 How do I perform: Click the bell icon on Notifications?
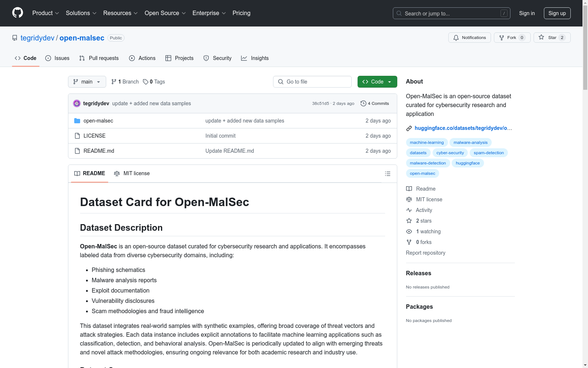point(456,38)
